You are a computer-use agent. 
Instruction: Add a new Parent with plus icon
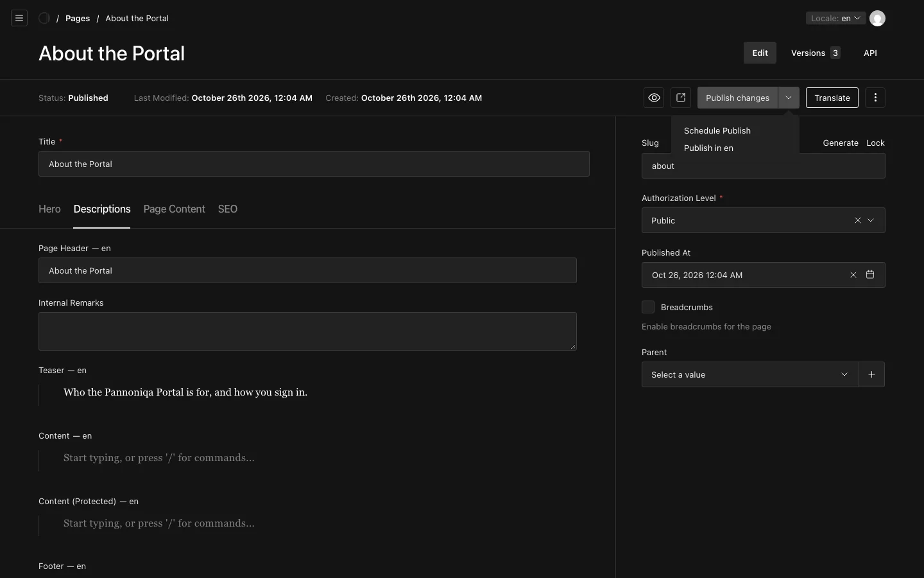(871, 374)
